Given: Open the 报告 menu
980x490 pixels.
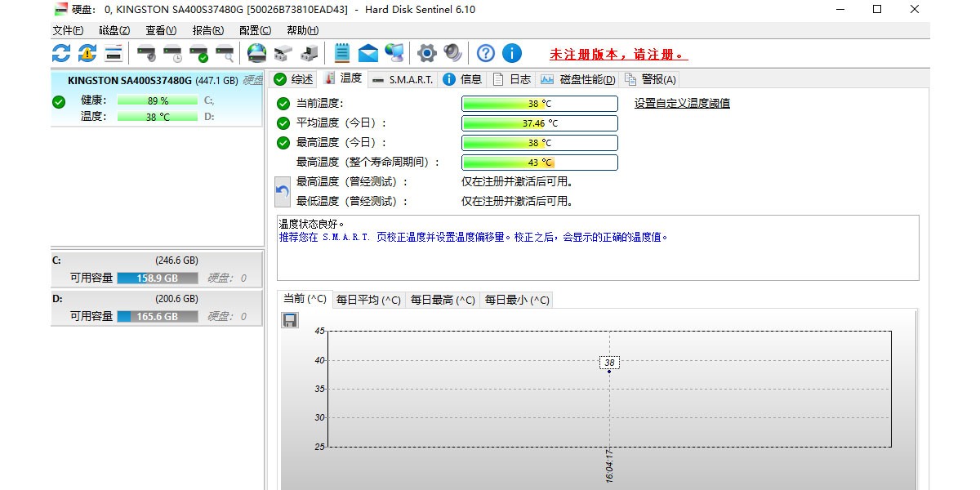Looking at the screenshot, I should [x=207, y=30].
